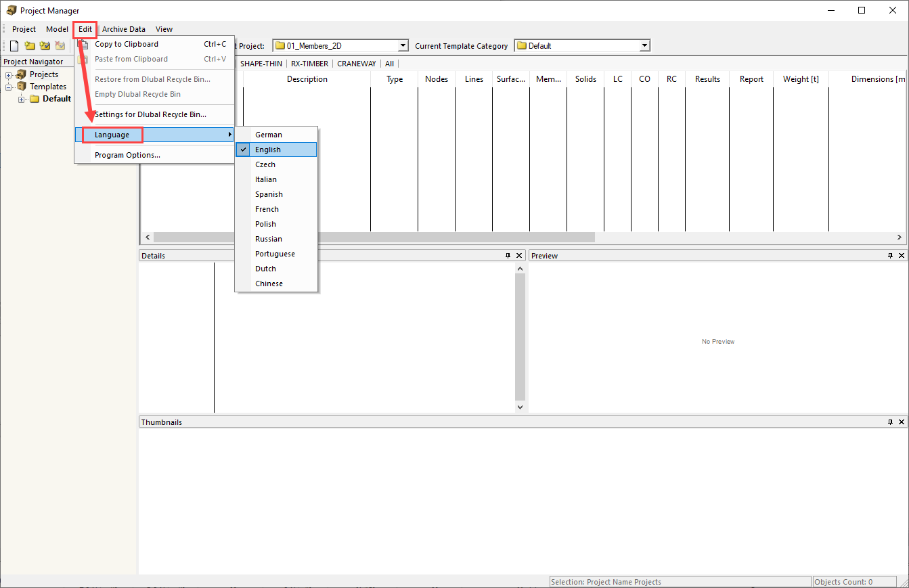Image resolution: width=909 pixels, height=588 pixels.
Task: Sort by the Lines column header
Action: click(474, 79)
